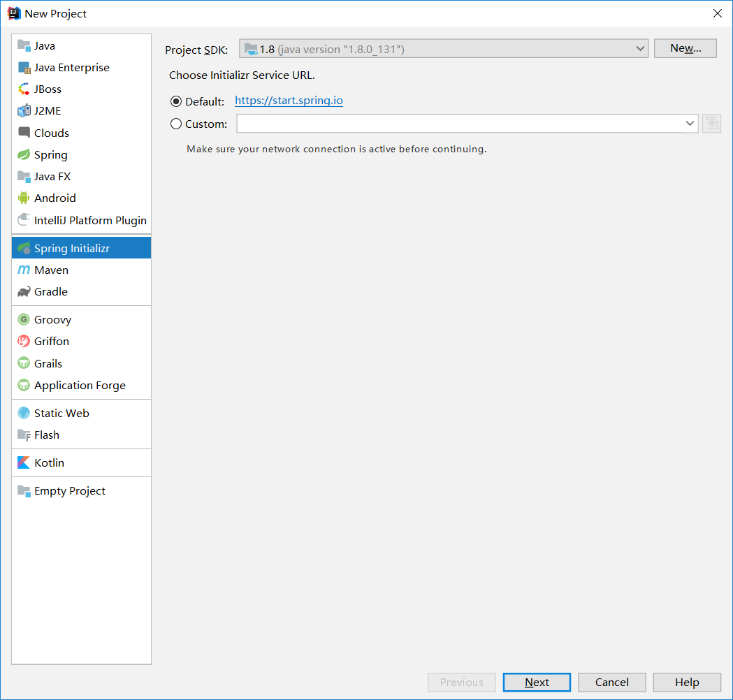Select Application Forge label text
The width and height of the screenshot is (733, 700).
pyautogui.click(x=80, y=386)
